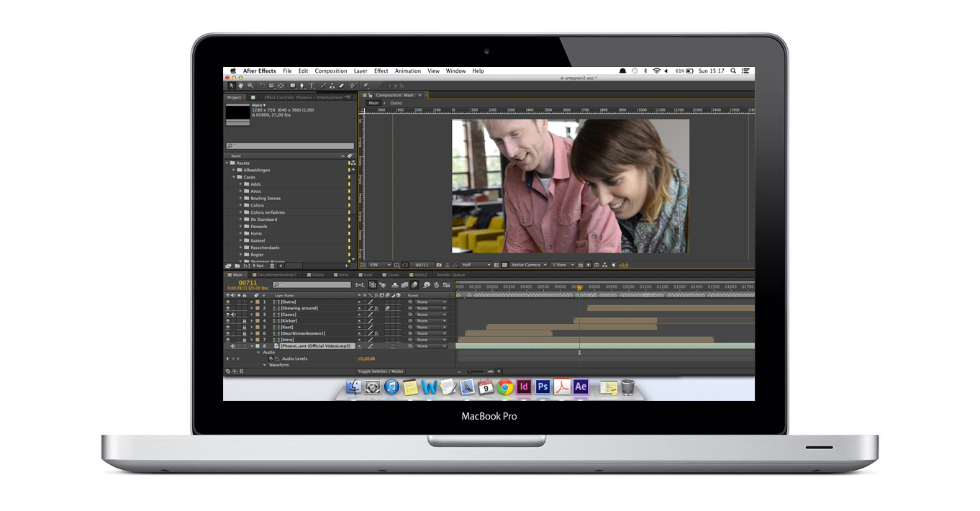980x511 pixels.
Task: Expand the Afbeeldingen folder
Action: [234, 170]
